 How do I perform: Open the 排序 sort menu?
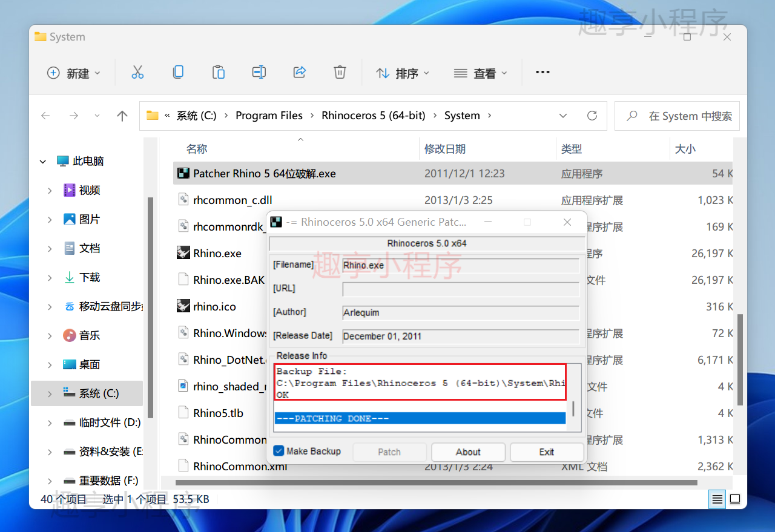click(403, 73)
